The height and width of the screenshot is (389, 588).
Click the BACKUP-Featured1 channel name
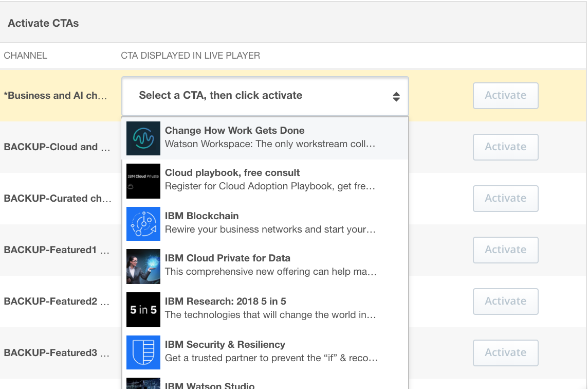pyautogui.click(x=57, y=250)
